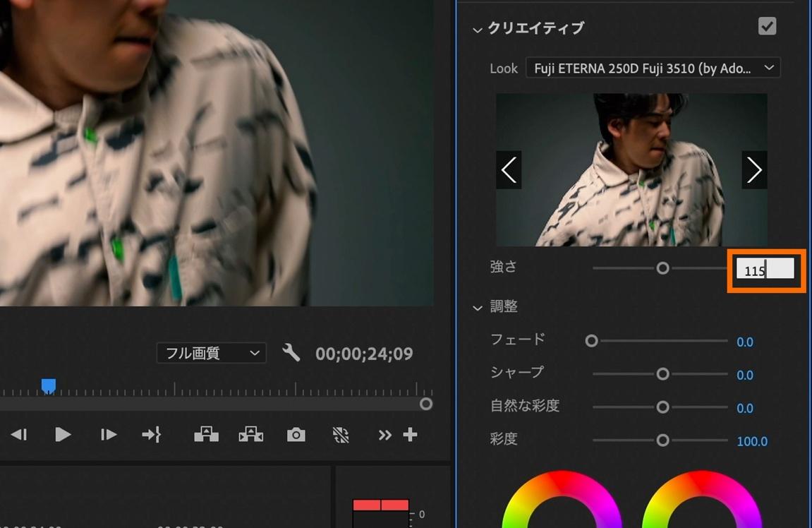Click the シャープ value 0.0
The width and height of the screenshot is (812, 528).
point(745,375)
